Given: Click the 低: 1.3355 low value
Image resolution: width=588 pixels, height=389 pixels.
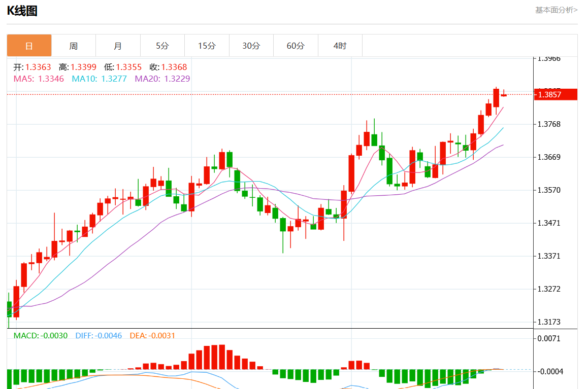Looking at the screenshot, I should pos(123,67).
